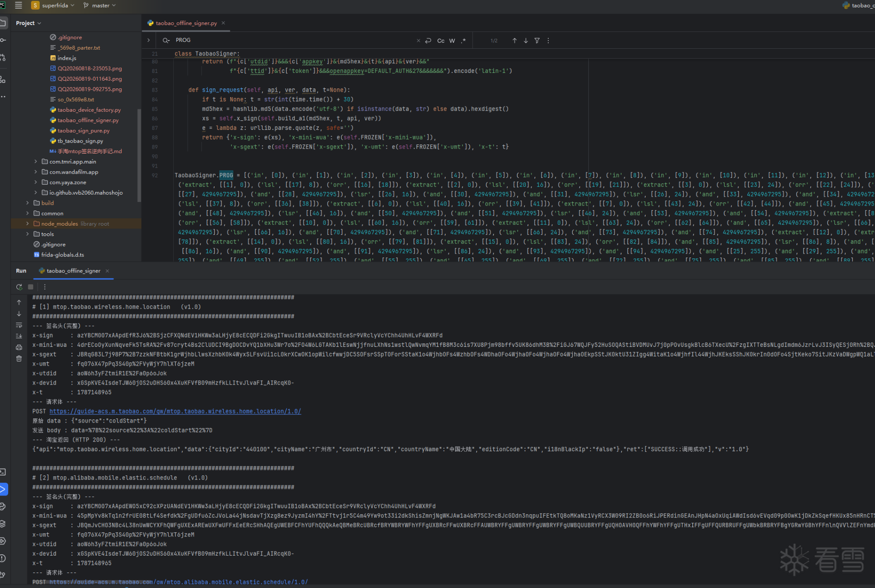Open Structure tool window icon
This screenshot has height=588, width=875.
3,80
